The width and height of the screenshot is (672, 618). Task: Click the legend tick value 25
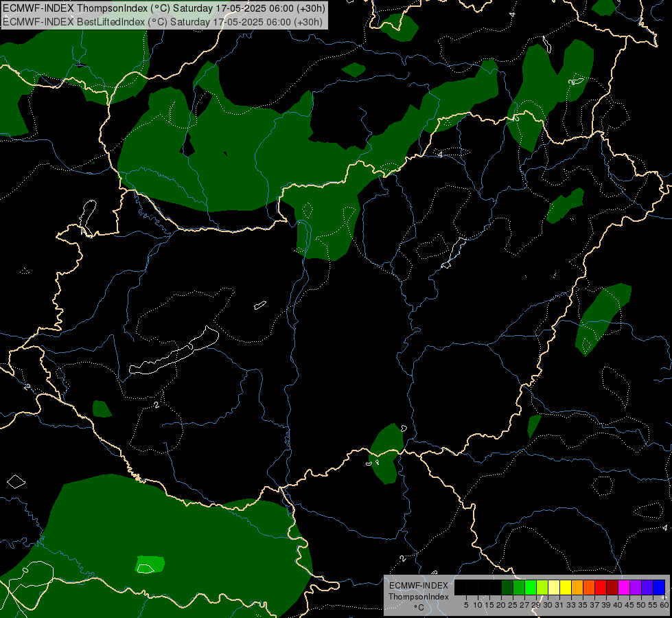click(513, 605)
